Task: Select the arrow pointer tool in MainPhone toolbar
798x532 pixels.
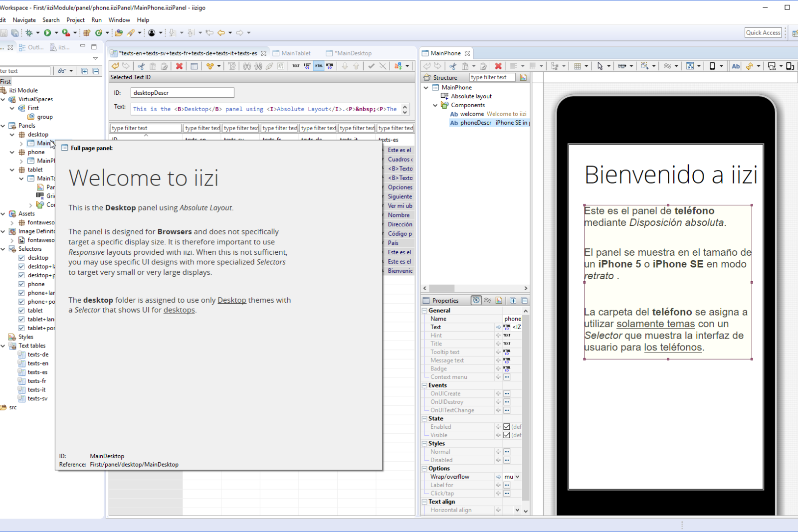Action: (x=600, y=66)
